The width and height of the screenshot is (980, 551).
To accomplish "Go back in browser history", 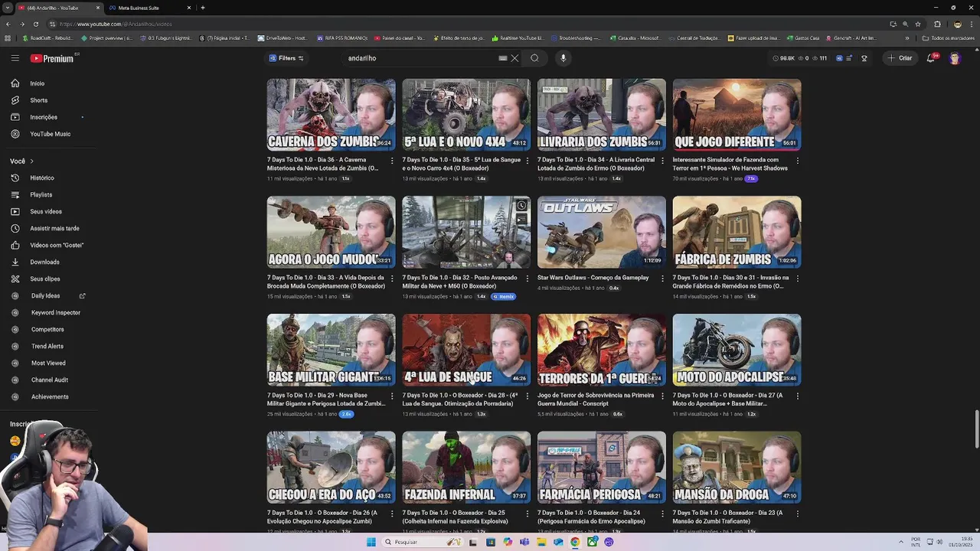I will click(8, 24).
